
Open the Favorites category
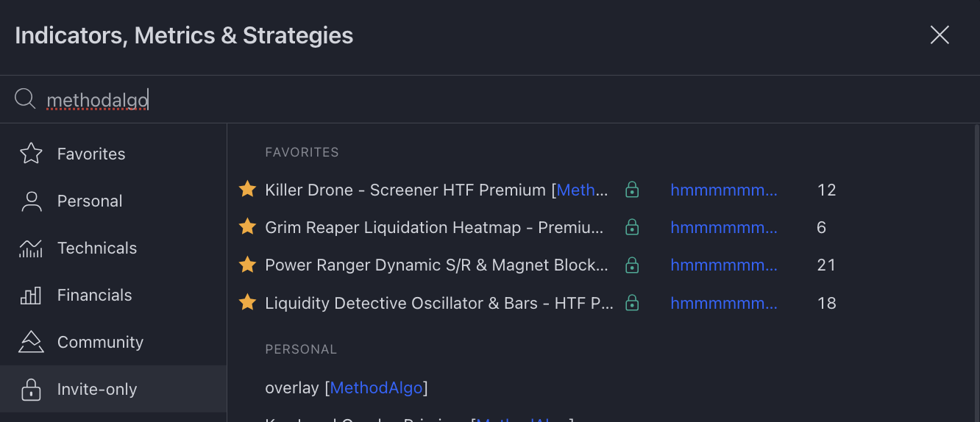[91, 154]
